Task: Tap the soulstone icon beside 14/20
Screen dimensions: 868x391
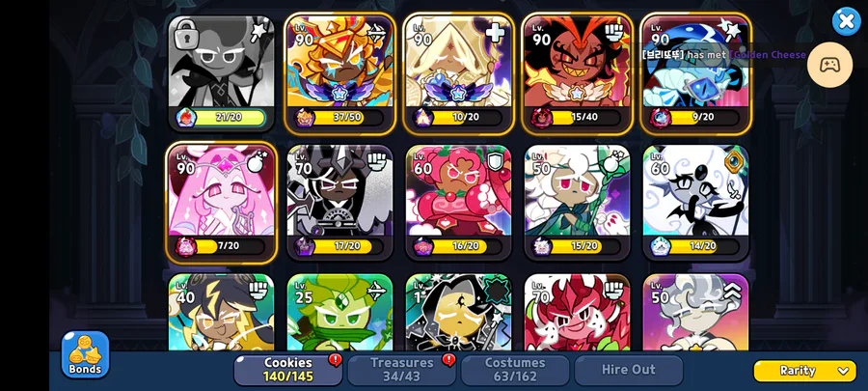Action: [x=661, y=246]
